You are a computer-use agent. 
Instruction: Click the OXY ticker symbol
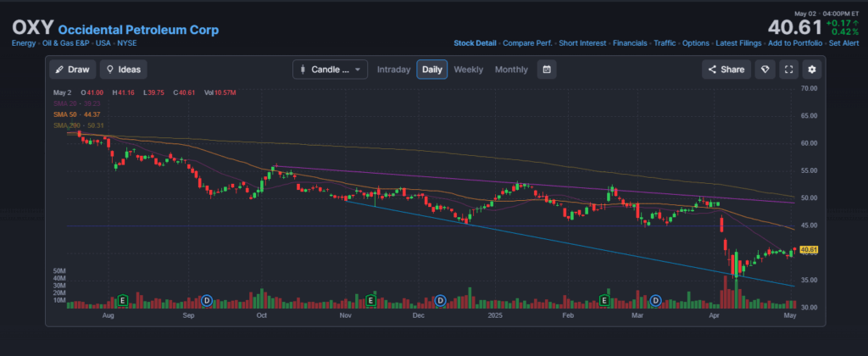(33, 28)
